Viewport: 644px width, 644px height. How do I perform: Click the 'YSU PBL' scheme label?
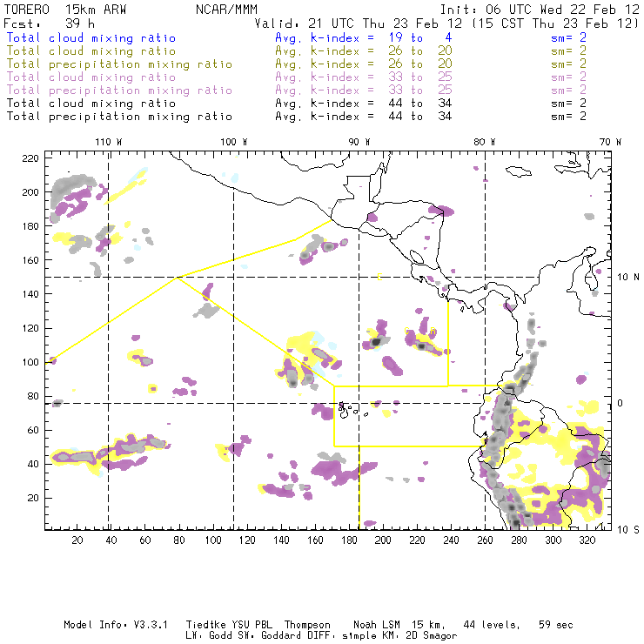(x=252, y=625)
